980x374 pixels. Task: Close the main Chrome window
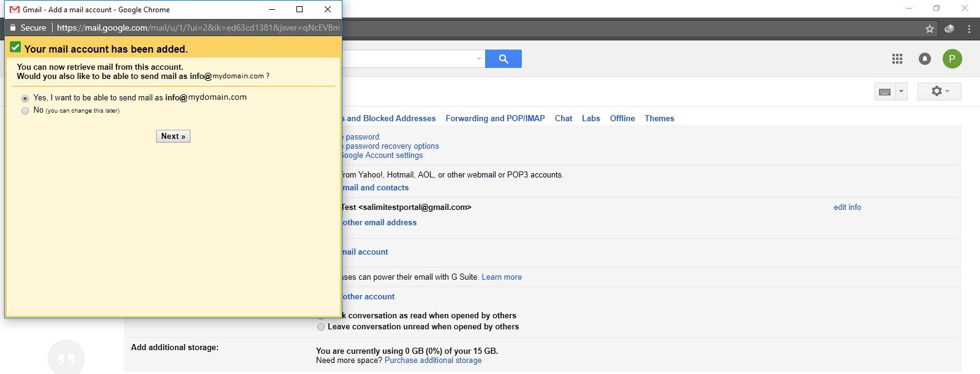coord(965,8)
